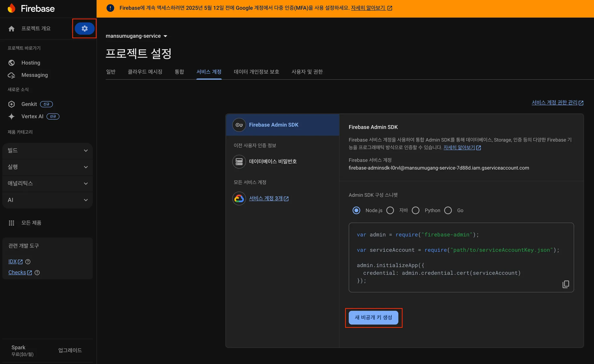This screenshot has width=594, height=364.
Task: Click the 업그레이드 plan button
Action: 70,350
